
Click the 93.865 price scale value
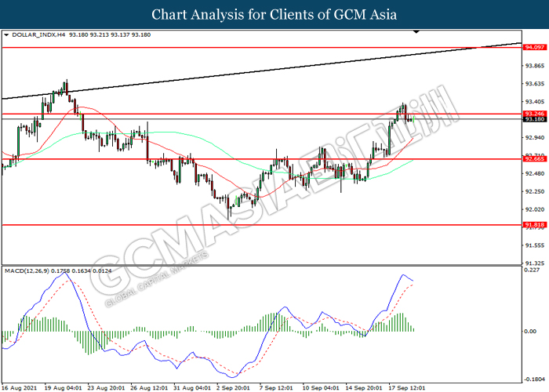(x=535, y=66)
